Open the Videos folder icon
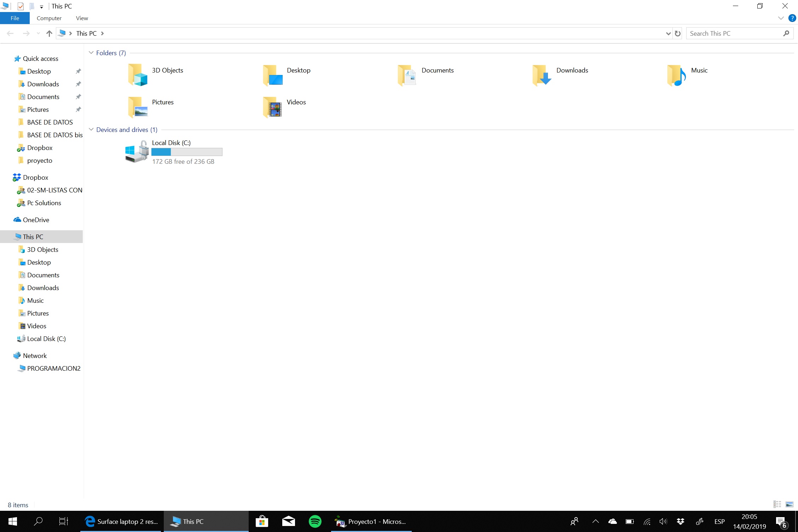The image size is (798, 532). (272, 107)
